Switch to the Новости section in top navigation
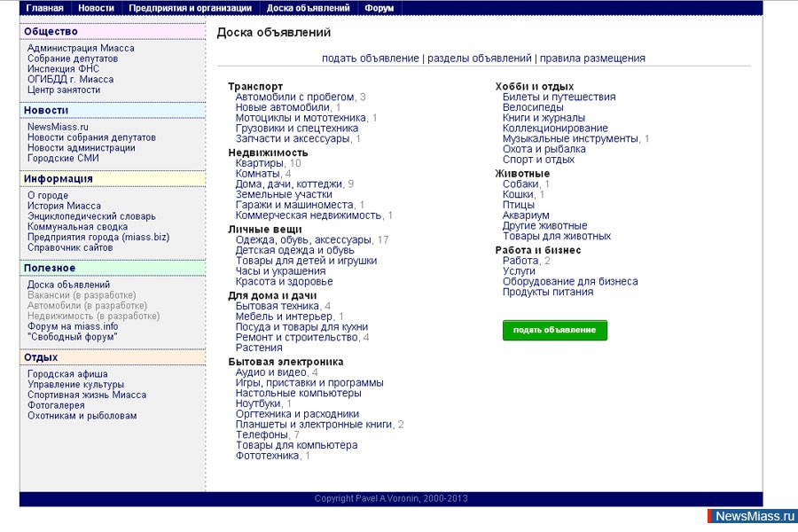Screen dimensions: 798x532 coord(96,7)
